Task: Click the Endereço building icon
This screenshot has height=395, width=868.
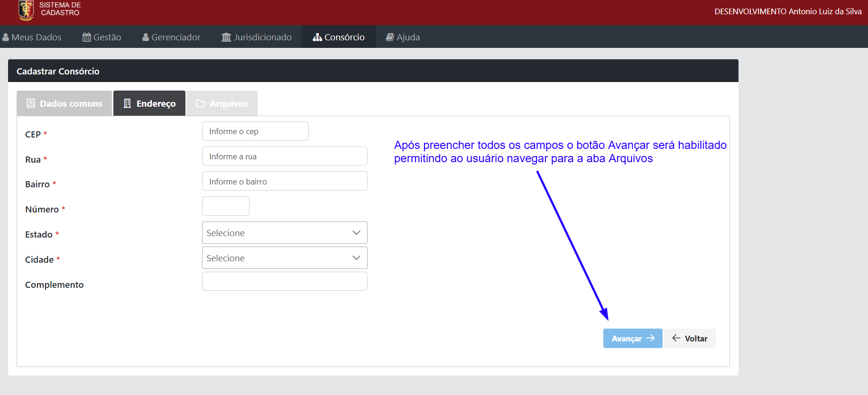Action: [x=127, y=103]
